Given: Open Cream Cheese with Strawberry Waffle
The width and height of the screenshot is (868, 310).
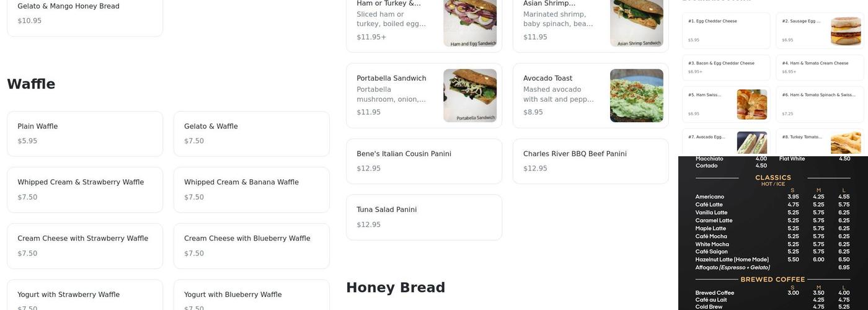Looking at the screenshot, I should click(x=85, y=246).
